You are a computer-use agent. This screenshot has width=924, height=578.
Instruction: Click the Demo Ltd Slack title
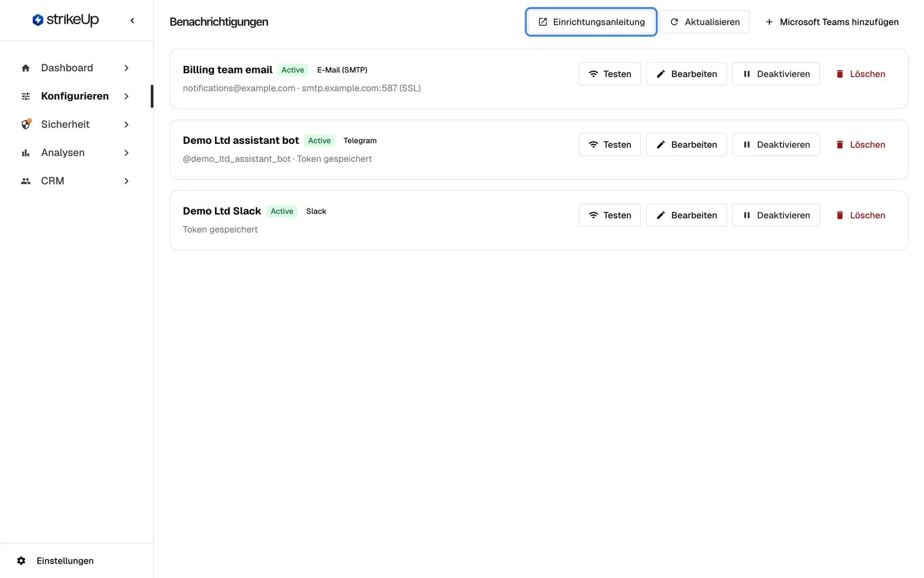[222, 211]
